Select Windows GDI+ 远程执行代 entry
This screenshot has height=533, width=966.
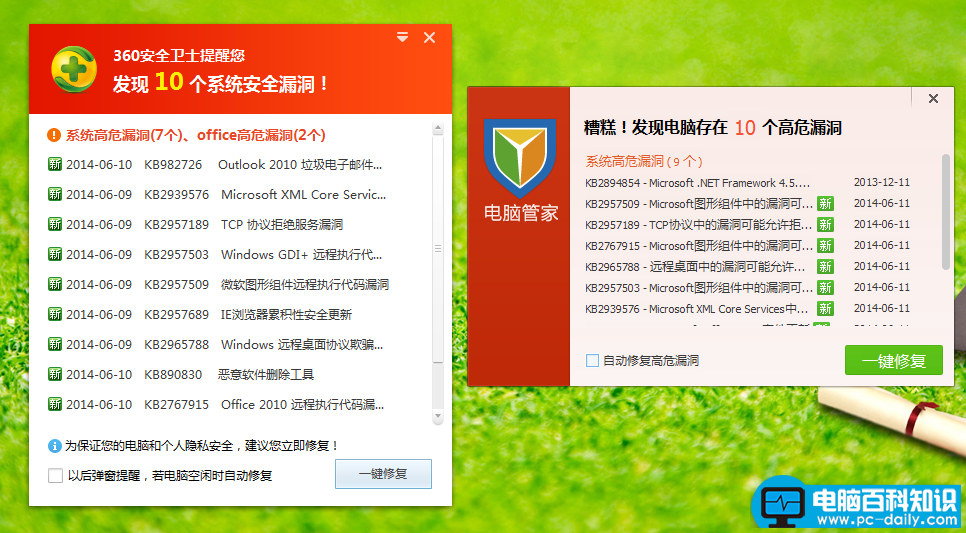(302, 254)
